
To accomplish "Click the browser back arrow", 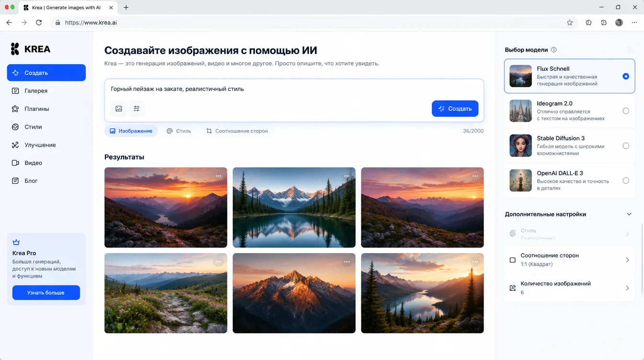I will [x=9, y=22].
